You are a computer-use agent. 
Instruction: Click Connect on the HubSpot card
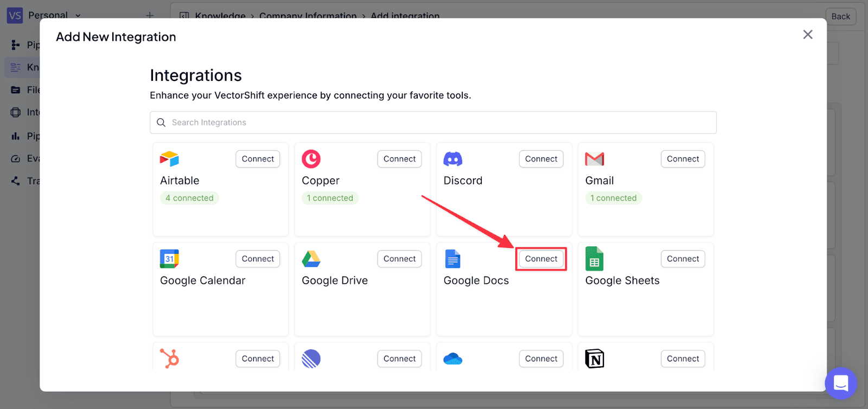click(x=258, y=359)
